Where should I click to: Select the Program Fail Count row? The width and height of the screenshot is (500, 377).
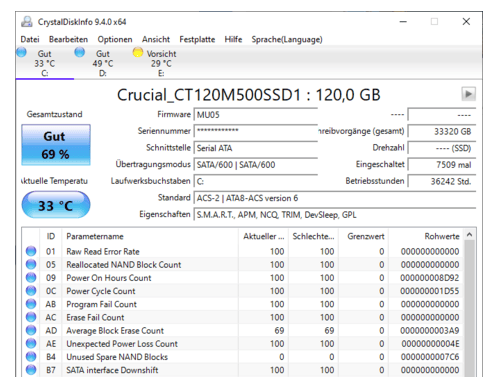pos(243,304)
